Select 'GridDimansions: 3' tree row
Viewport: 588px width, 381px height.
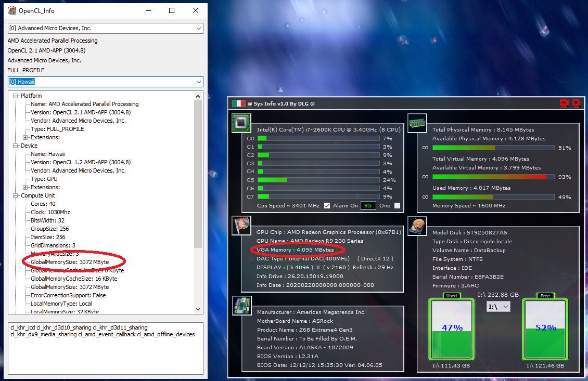[x=53, y=245]
